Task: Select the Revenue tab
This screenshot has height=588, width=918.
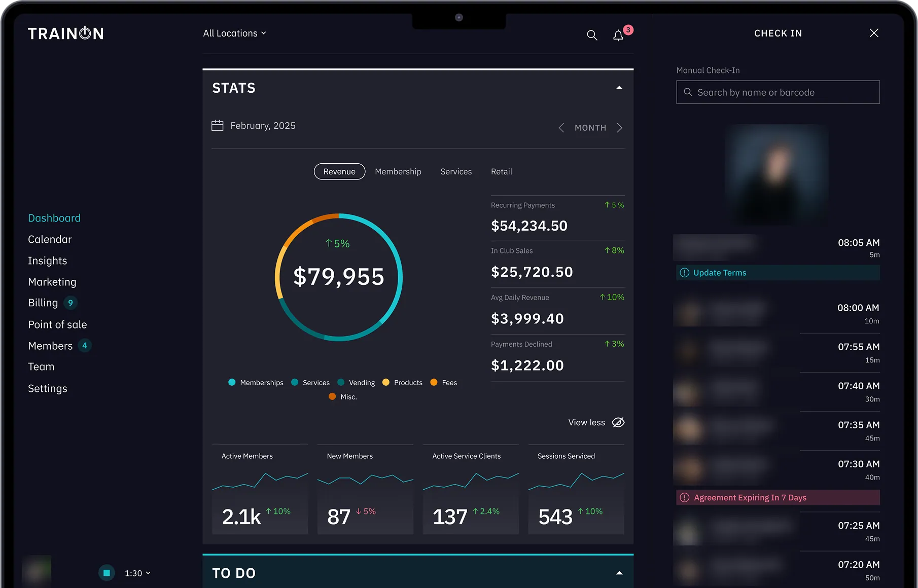Action: point(339,171)
